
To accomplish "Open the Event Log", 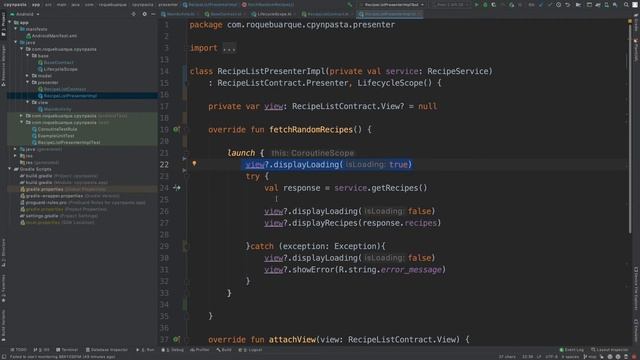I will click(x=571, y=350).
